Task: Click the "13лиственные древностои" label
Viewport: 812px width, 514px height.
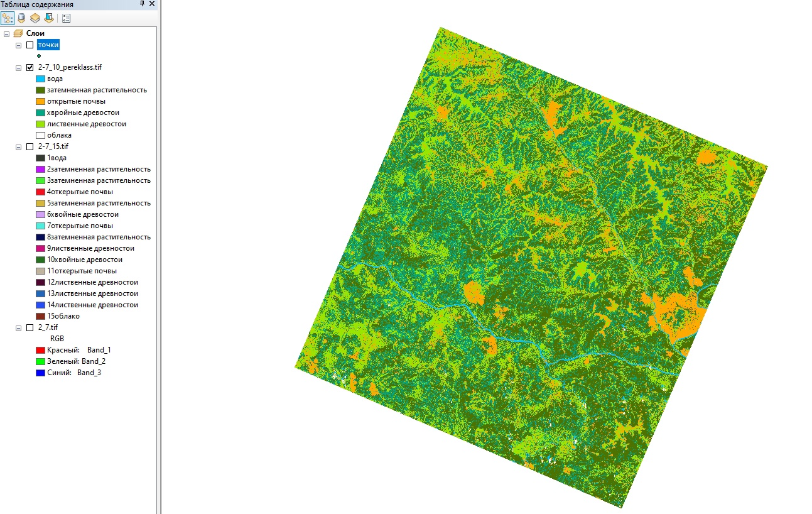Action: coord(93,293)
